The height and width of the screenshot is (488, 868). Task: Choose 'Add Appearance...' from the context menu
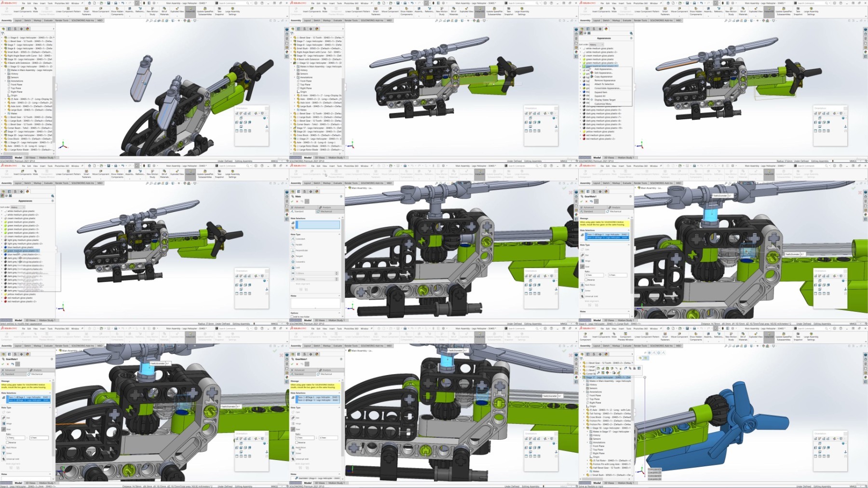[603, 69]
